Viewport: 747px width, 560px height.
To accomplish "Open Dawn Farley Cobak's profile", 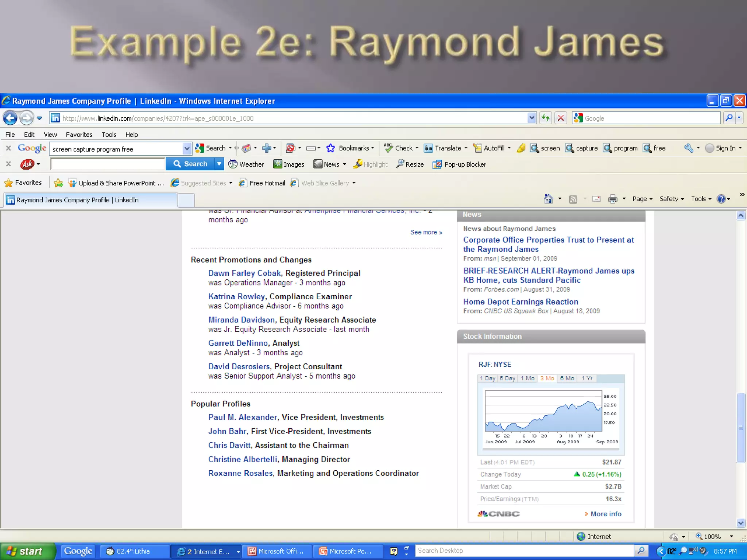I will coord(244,273).
